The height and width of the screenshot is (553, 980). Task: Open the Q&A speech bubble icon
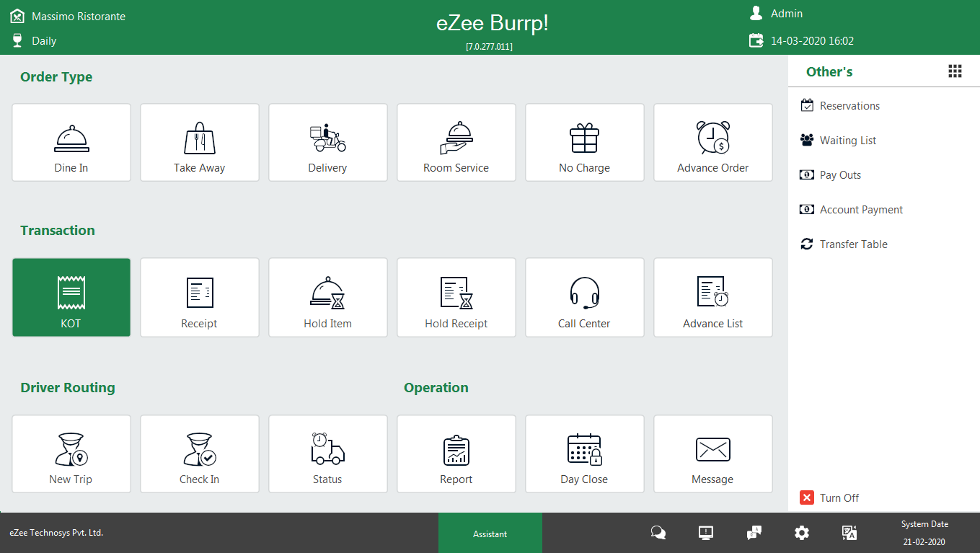point(754,533)
